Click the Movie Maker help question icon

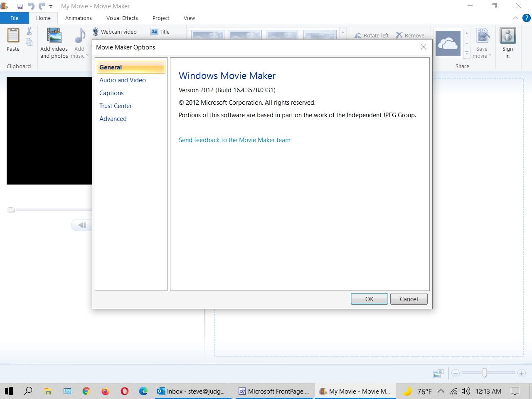(526, 18)
